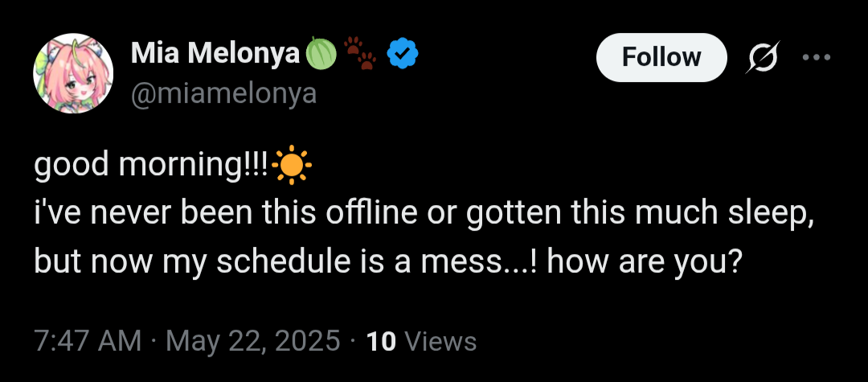Open the @miamelonya handle link

(x=223, y=94)
